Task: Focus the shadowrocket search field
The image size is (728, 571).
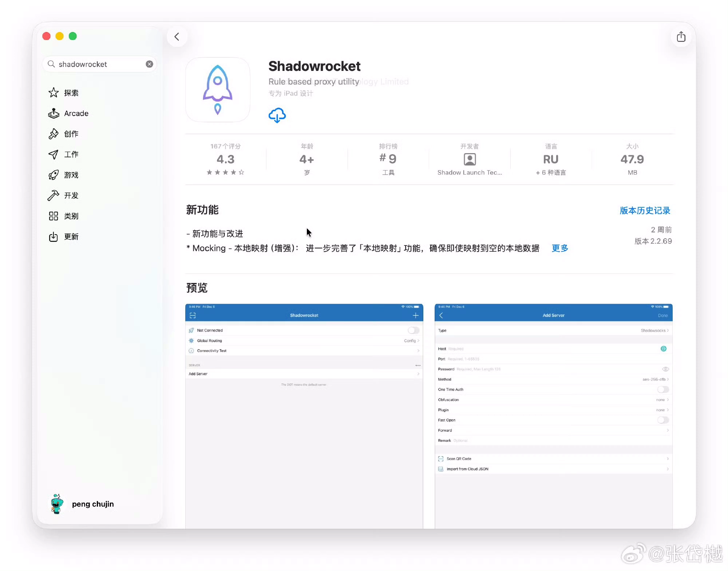Action: (x=99, y=64)
